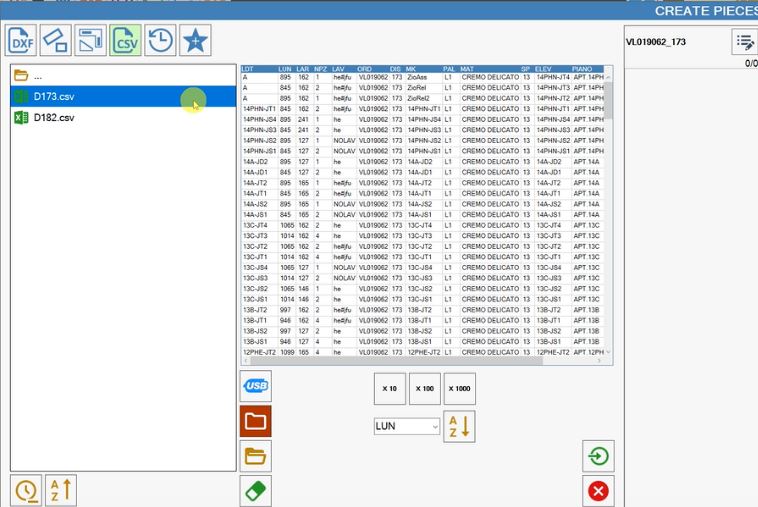Viewport: 758px width, 507px height.
Task: Select the row starting with 14A-JT1
Action: [x=423, y=194]
